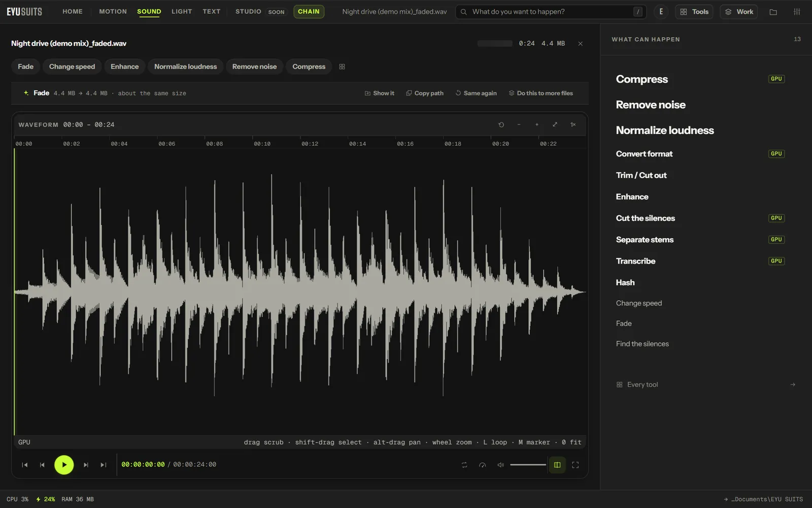Open the CHAIN tab
The width and height of the screenshot is (812, 508).
coord(309,11)
